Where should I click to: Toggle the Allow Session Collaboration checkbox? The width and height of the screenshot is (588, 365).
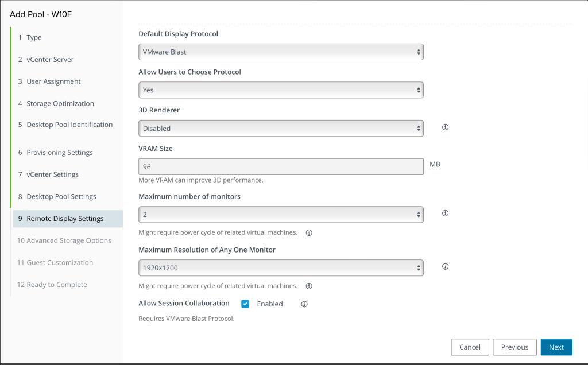click(x=245, y=304)
